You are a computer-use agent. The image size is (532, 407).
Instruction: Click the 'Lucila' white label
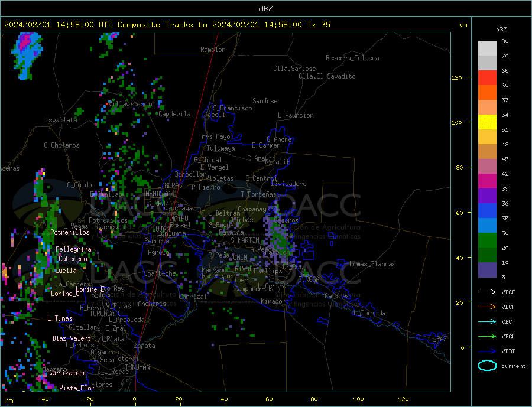coord(66,271)
